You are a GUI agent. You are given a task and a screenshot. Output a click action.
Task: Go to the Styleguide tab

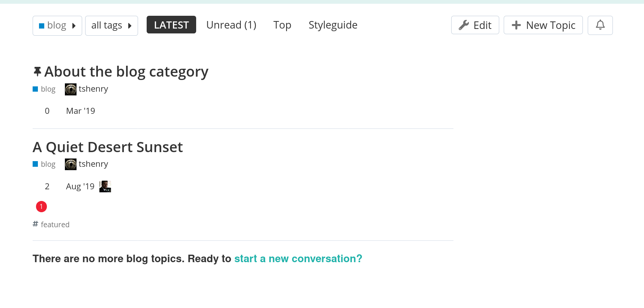coord(333,25)
